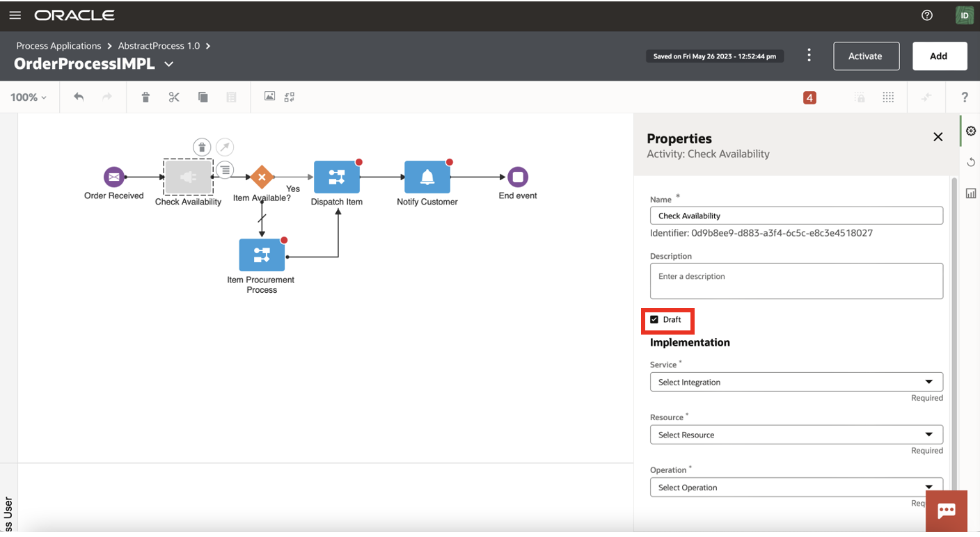
Task: Click the Item Available gateway diamond
Action: pyautogui.click(x=262, y=177)
